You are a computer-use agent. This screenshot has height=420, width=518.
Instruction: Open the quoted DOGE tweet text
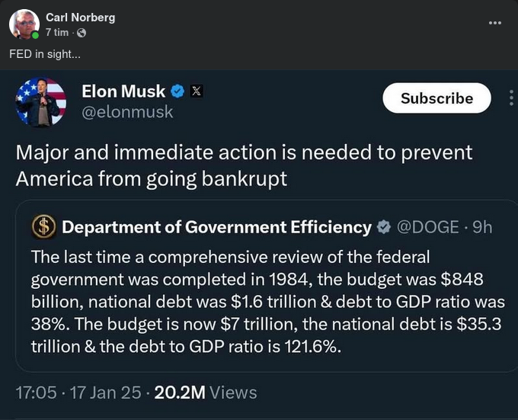(267, 301)
